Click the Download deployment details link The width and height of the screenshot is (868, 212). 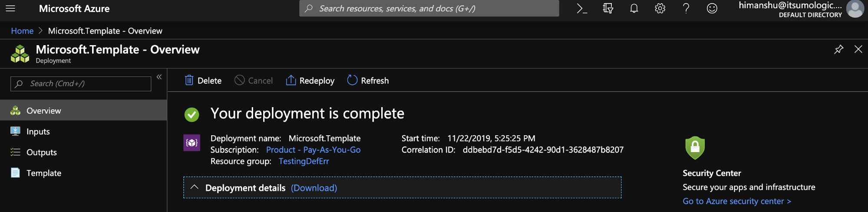point(314,188)
